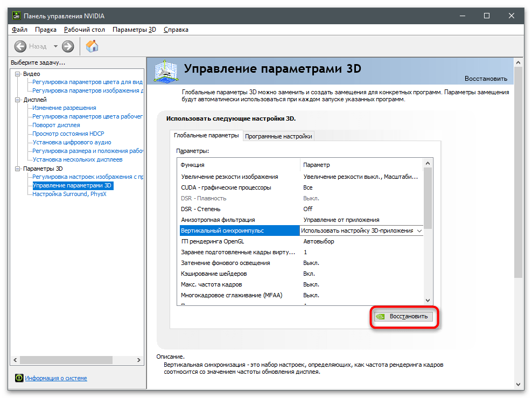Collapse the Параметры 3D tree node

[17, 169]
